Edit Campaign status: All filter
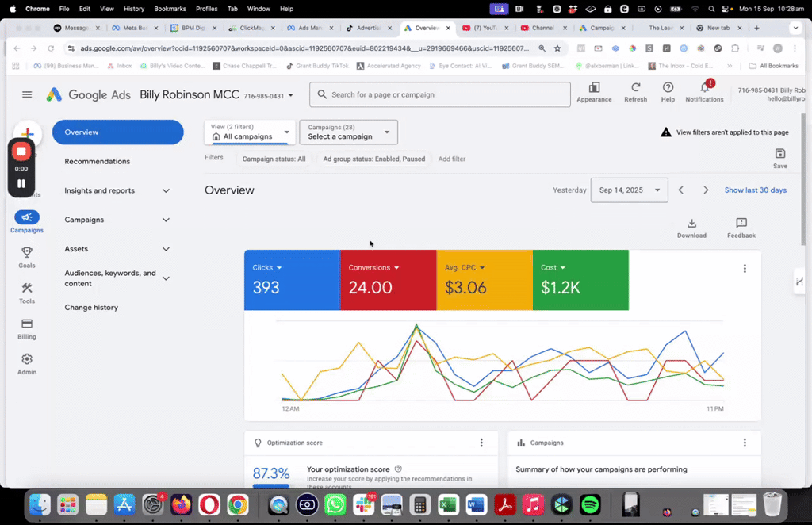 pos(274,159)
